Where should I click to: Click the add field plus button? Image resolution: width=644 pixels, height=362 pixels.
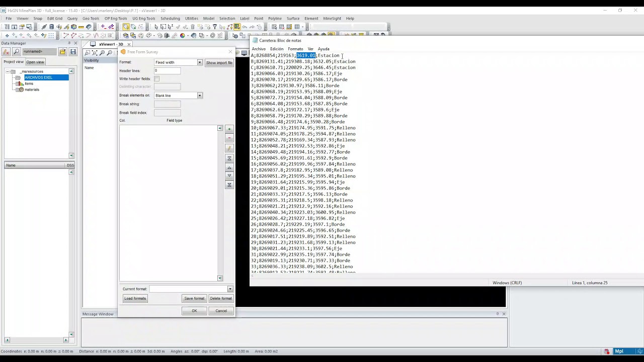[229, 129]
